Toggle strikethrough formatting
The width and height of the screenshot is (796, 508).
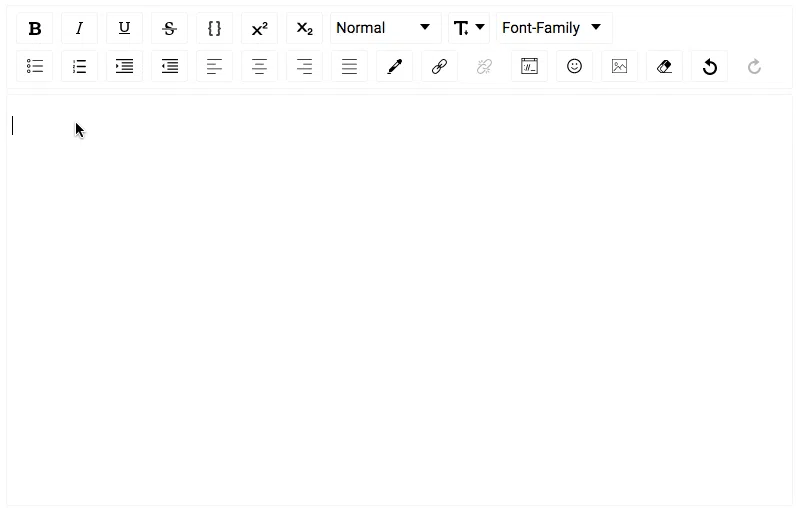pyautogui.click(x=170, y=28)
